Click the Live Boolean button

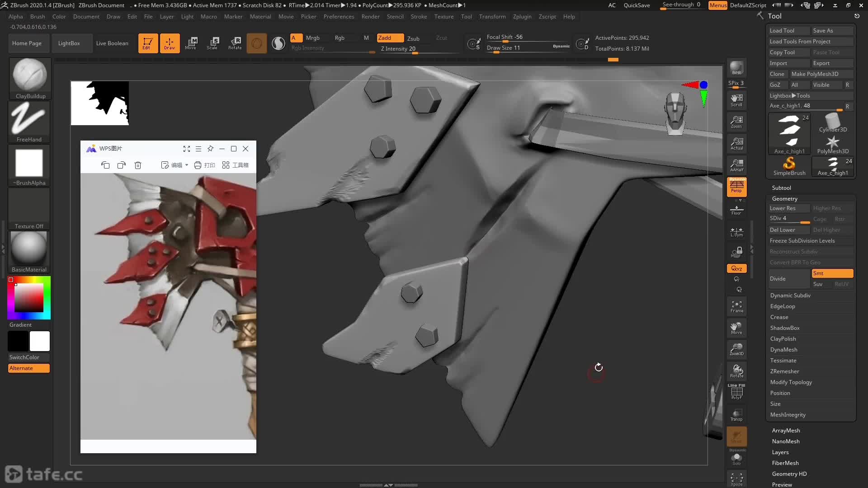[x=112, y=43]
